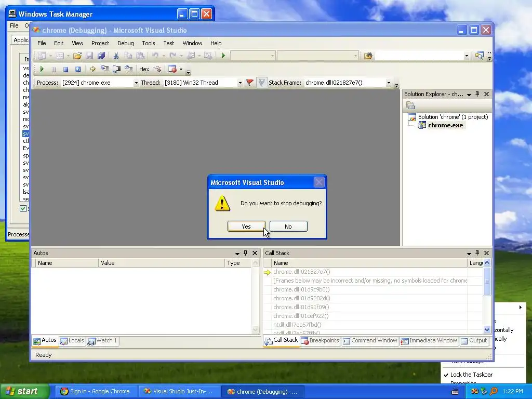Viewport: 532px width, 399px height.
Task: Click the Step Over icon
Action: click(117, 69)
